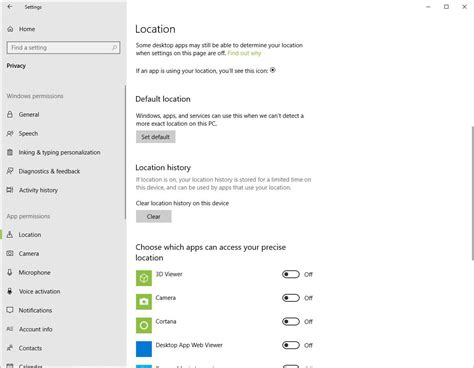
Task: Select the General lock icon
Action: tap(10, 114)
